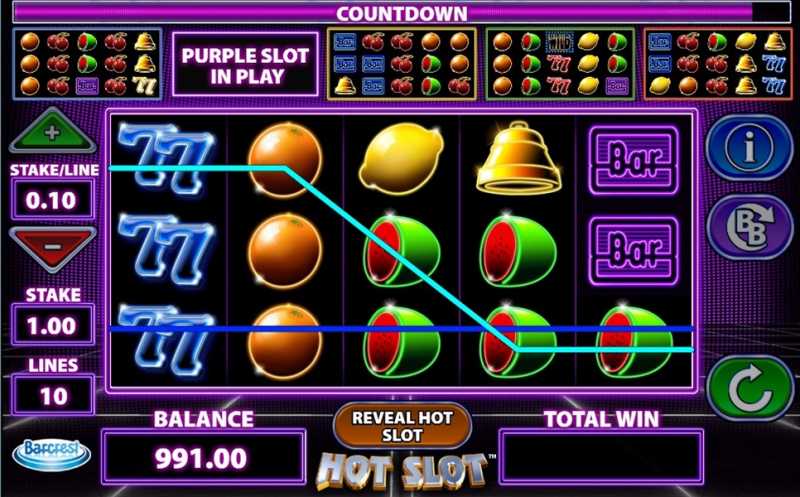Click the golden bell symbol on reel four
The height and width of the screenshot is (497, 800).
(x=518, y=158)
